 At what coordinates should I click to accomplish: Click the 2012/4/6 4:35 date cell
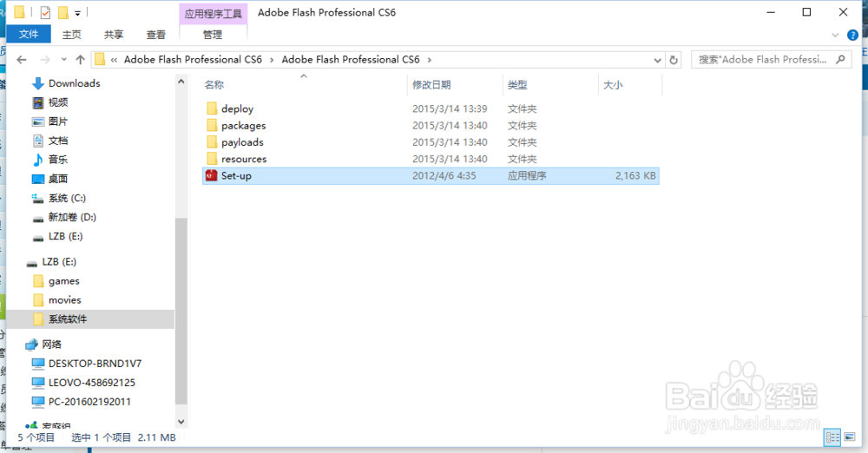pyautogui.click(x=444, y=175)
